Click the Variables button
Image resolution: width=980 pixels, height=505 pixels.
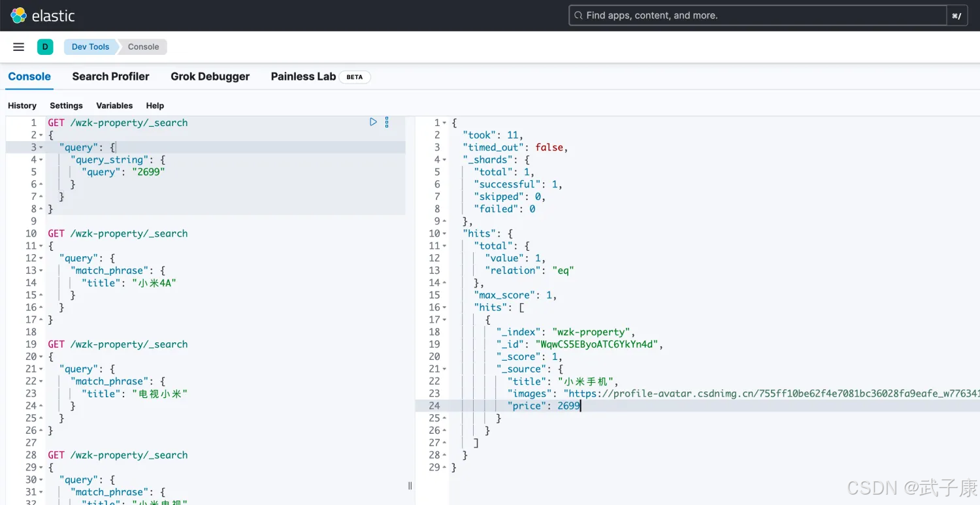tap(114, 106)
